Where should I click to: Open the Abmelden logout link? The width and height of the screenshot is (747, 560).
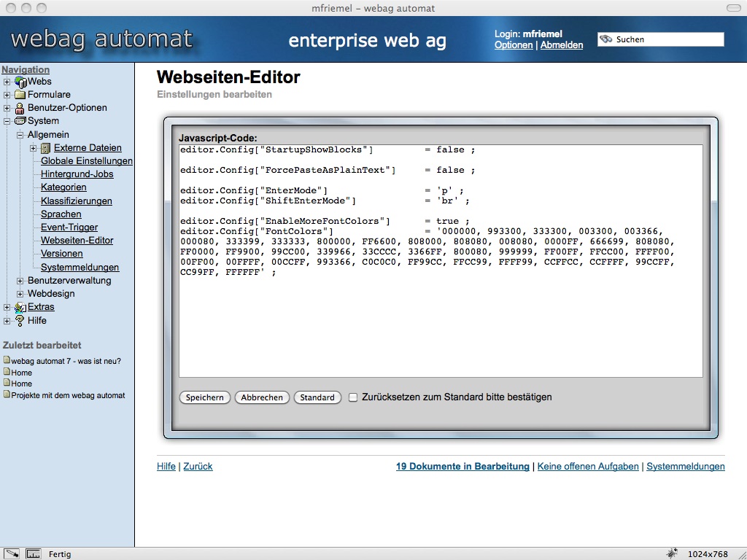tap(561, 45)
